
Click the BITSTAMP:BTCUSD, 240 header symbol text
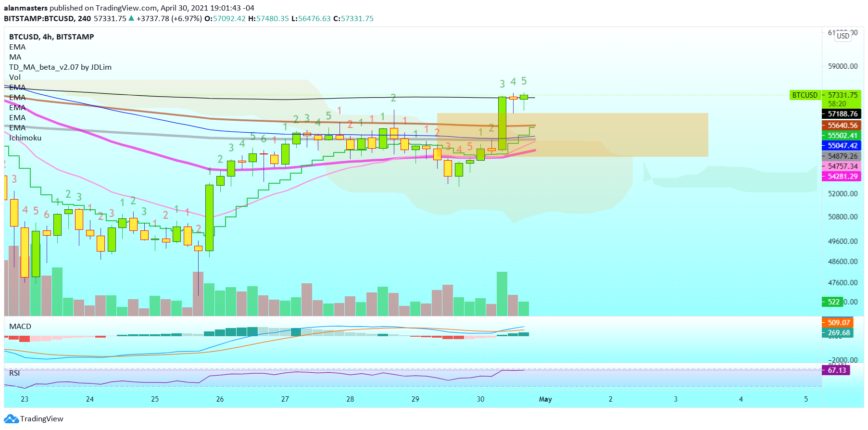(x=48, y=18)
